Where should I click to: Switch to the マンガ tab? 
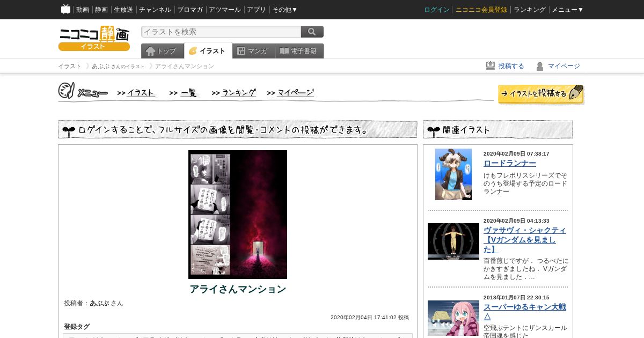pos(254,51)
